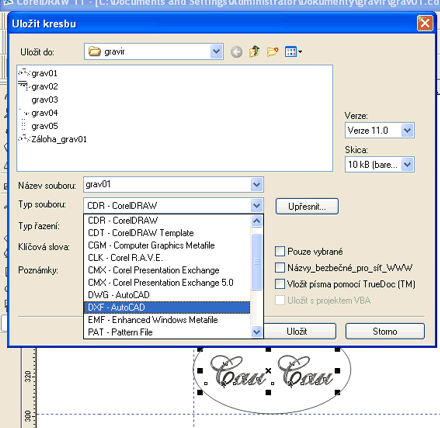
Task: Enable the Pouze vybrané checkbox
Action: [280, 251]
